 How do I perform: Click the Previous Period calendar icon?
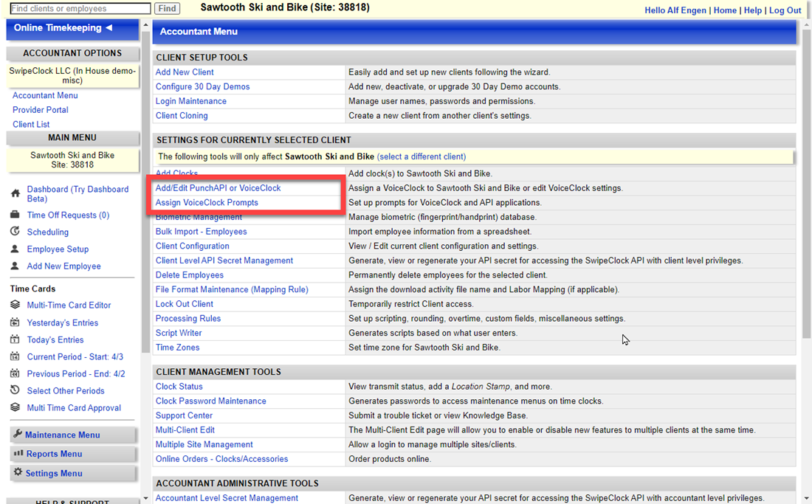tap(15, 373)
